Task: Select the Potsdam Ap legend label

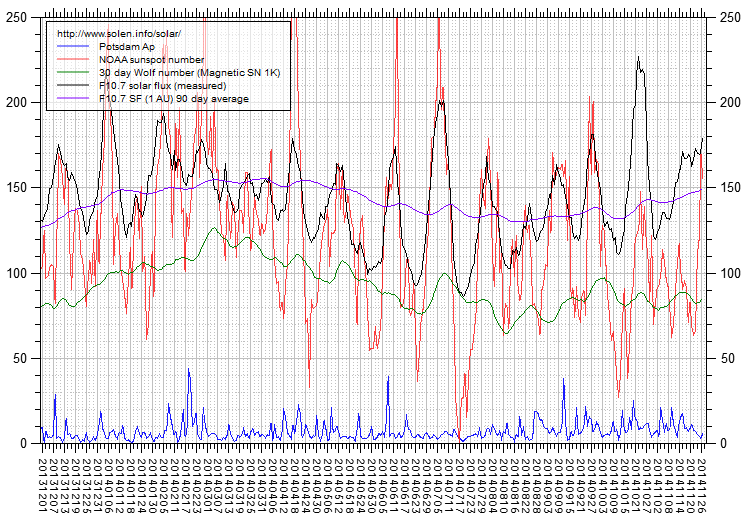Action: tap(126, 47)
